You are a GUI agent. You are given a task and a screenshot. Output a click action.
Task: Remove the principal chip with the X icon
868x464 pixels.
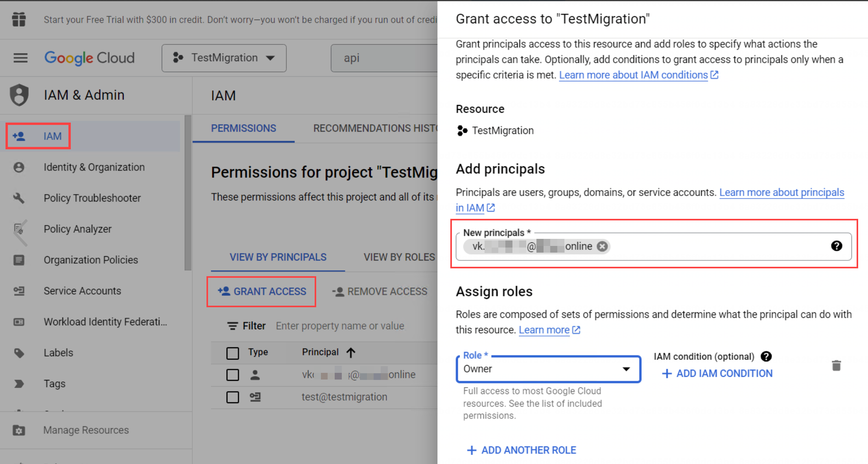pyautogui.click(x=602, y=246)
